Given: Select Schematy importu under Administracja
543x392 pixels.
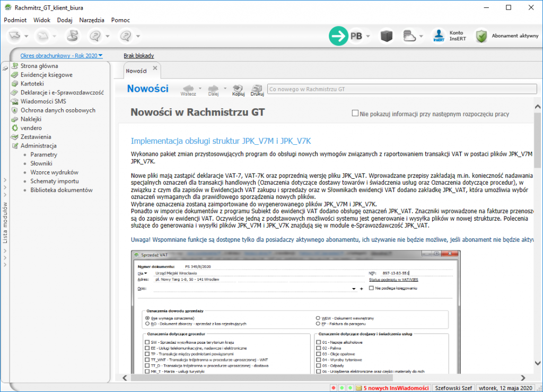Looking at the screenshot, I should tap(55, 181).
